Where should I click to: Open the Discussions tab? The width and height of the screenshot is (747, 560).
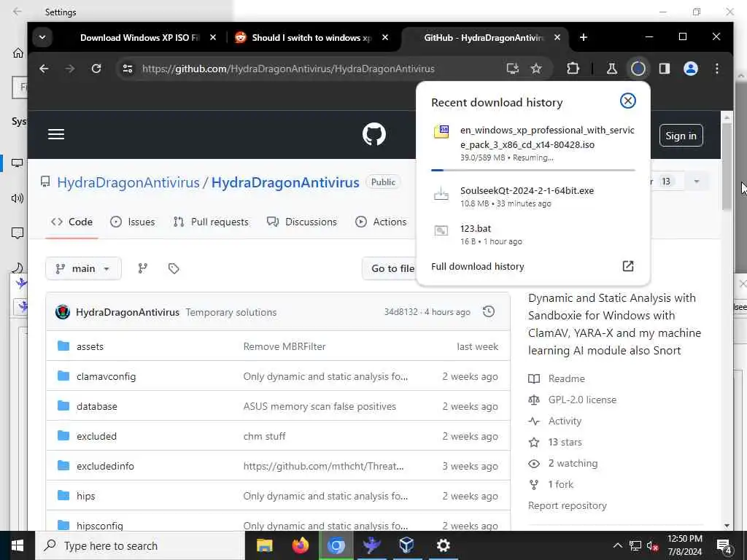302,222
